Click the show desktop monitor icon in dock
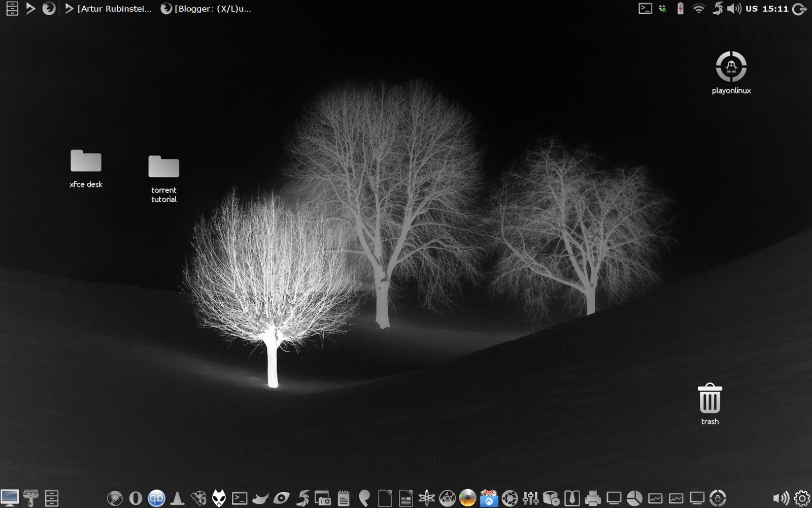This screenshot has width=812, height=508. pyautogui.click(x=10, y=498)
